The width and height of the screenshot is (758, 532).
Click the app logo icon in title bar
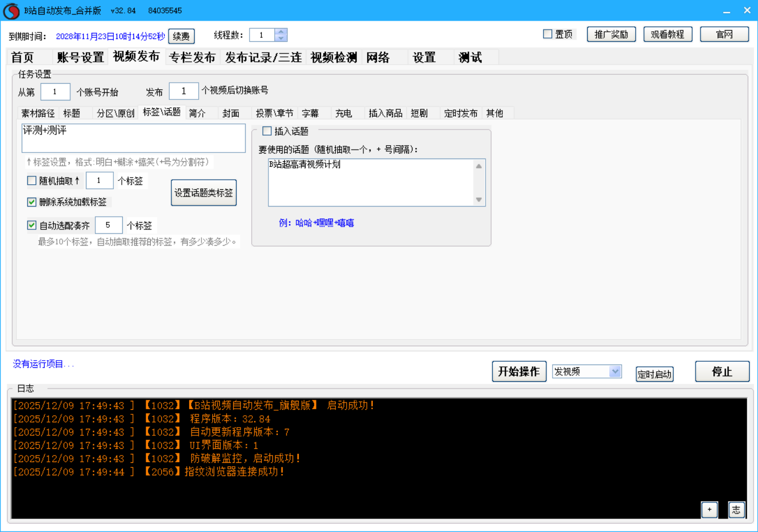(11, 11)
